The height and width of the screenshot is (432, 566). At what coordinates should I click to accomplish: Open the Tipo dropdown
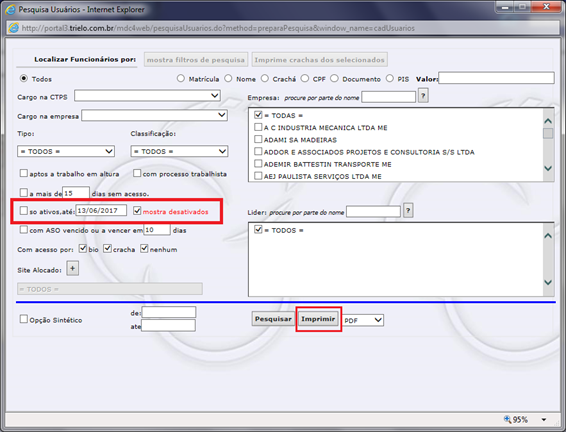(66, 151)
